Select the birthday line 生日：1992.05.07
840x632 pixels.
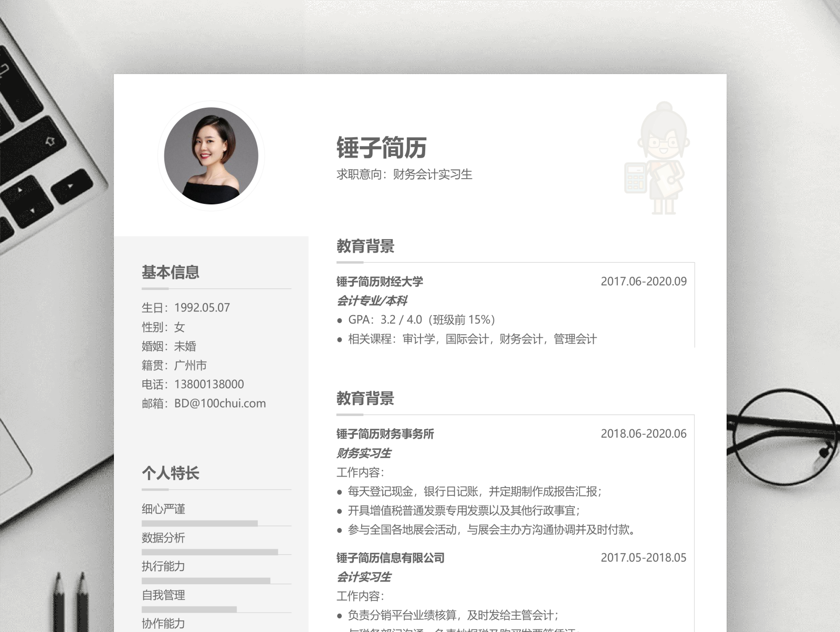[186, 308]
